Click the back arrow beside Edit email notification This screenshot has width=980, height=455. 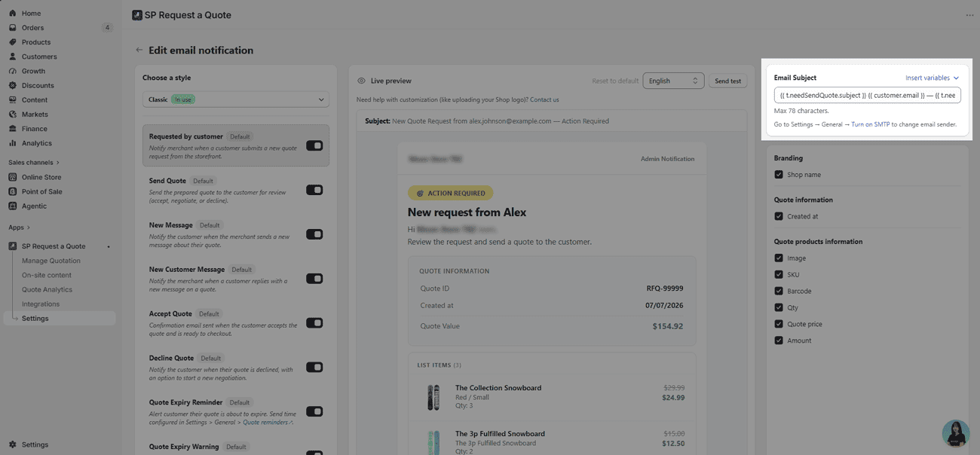coord(139,50)
